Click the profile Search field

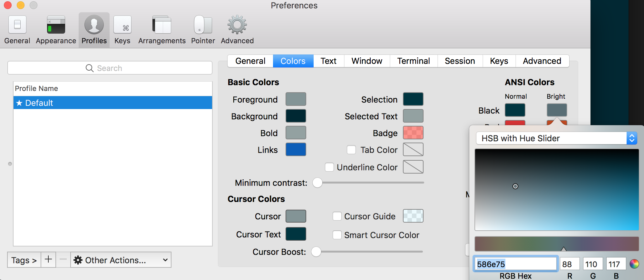110,68
